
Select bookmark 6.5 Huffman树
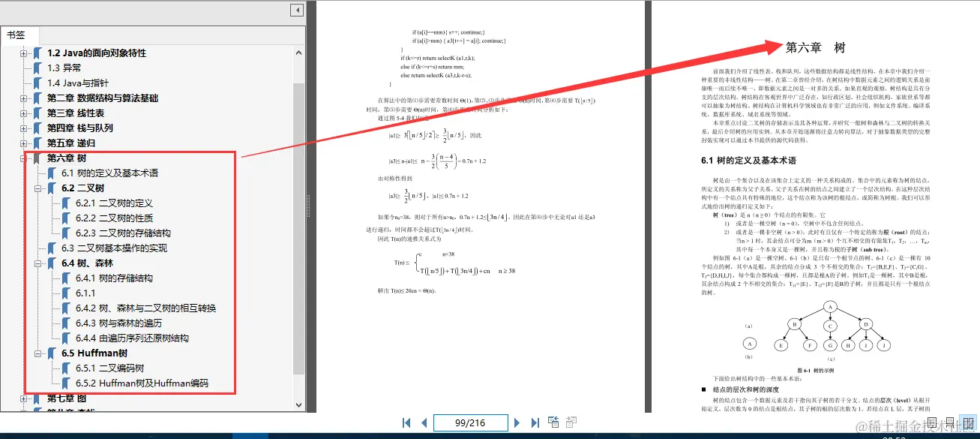point(94,353)
